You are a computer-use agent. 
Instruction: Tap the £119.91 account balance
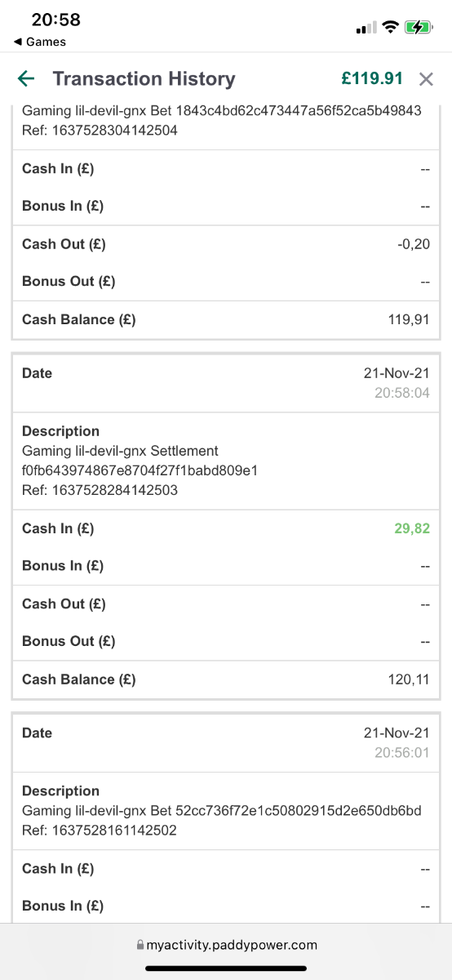point(372,78)
